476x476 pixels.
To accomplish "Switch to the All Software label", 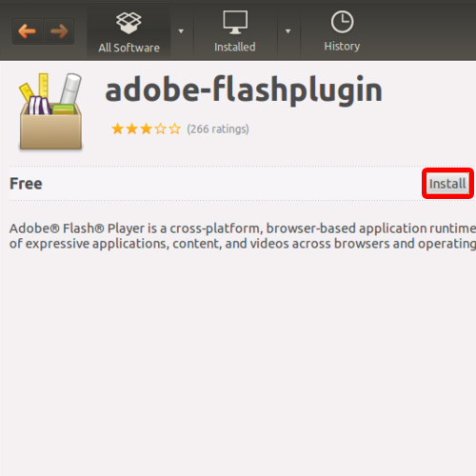I will click(x=129, y=48).
